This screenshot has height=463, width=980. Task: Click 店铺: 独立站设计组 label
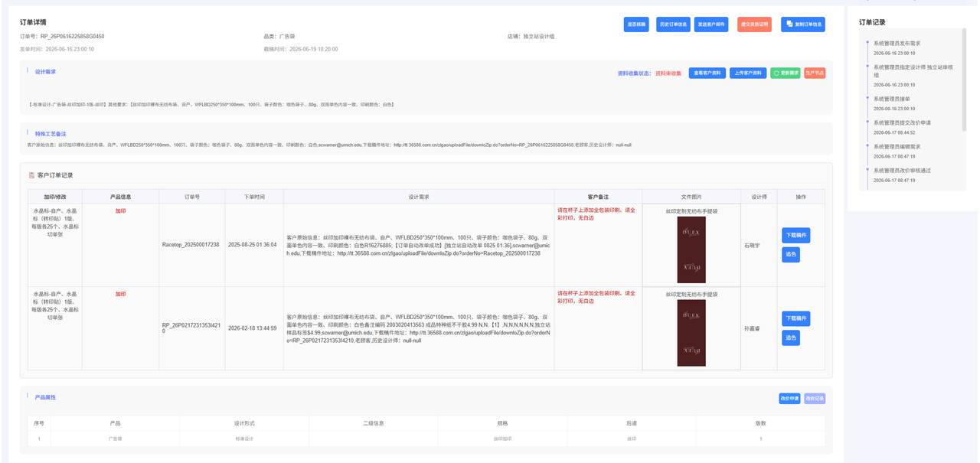[531, 36]
